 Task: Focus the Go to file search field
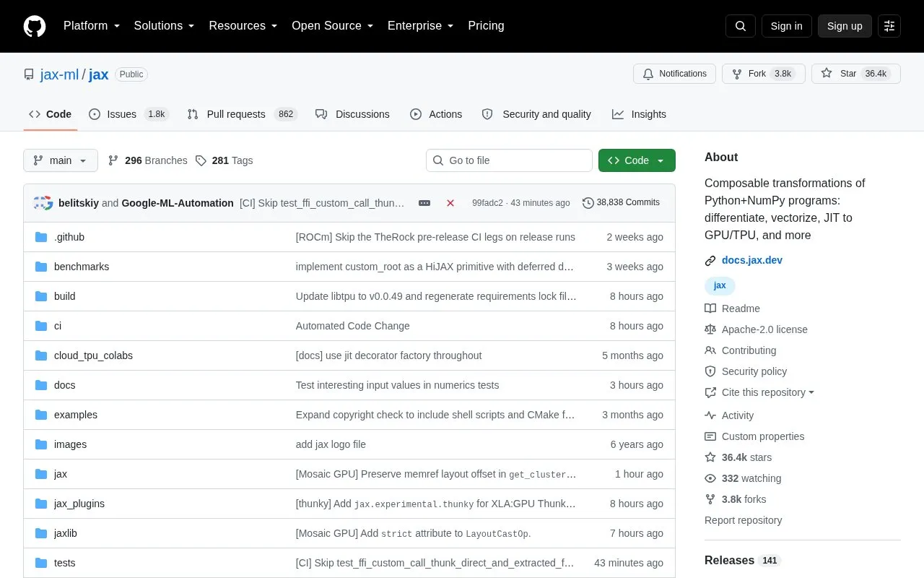509,160
